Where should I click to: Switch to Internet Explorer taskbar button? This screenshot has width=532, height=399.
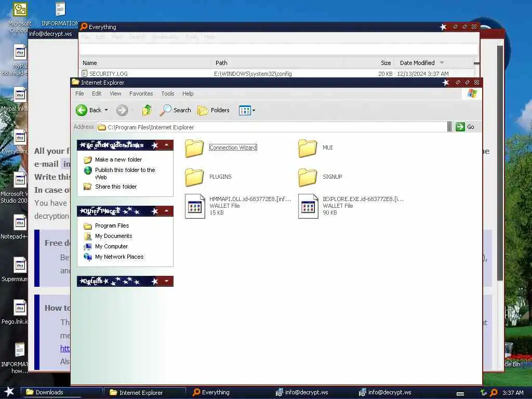(x=145, y=393)
